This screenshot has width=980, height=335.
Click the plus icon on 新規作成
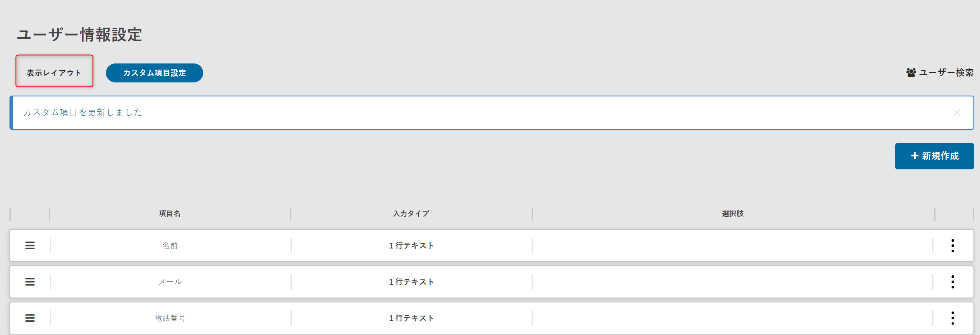(914, 156)
